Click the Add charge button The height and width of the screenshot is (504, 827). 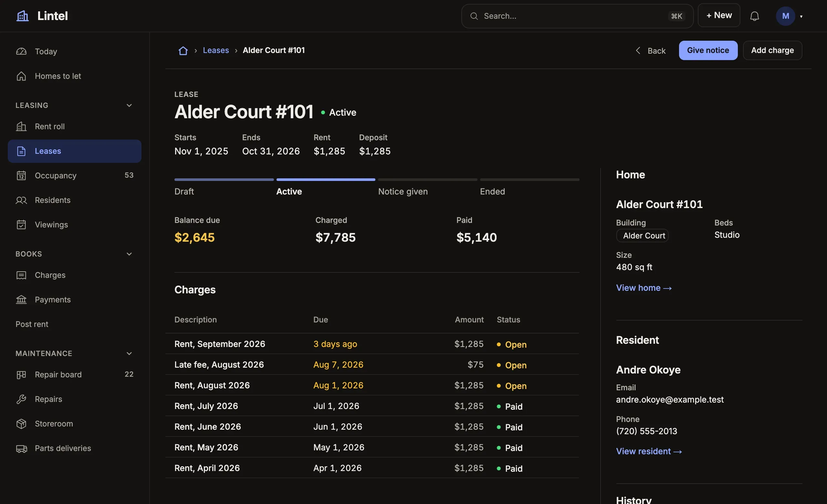click(x=772, y=50)
